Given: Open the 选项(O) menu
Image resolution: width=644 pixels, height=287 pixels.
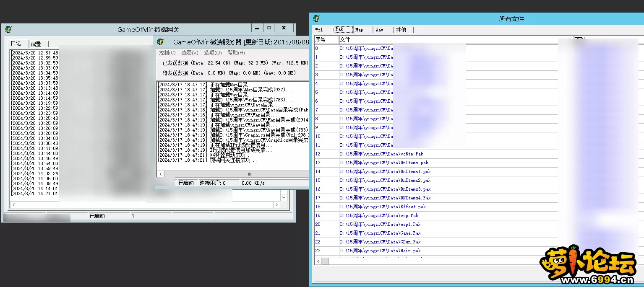Looking at the screenshot, I should [x=213, y=53].
